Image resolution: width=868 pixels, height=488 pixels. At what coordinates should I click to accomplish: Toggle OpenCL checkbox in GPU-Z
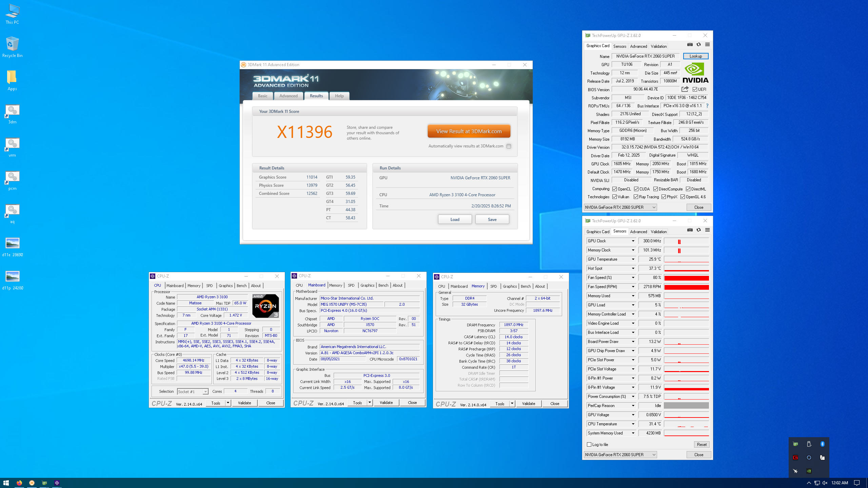tap(614, 189)
